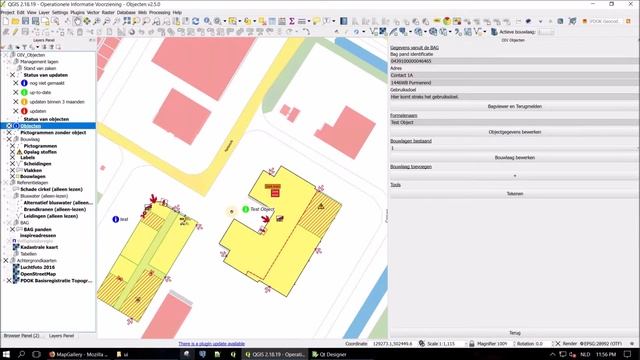This screenshot has height=360, width=640.
Task: Open the Layer menu
Action: (x=44, y=13)
